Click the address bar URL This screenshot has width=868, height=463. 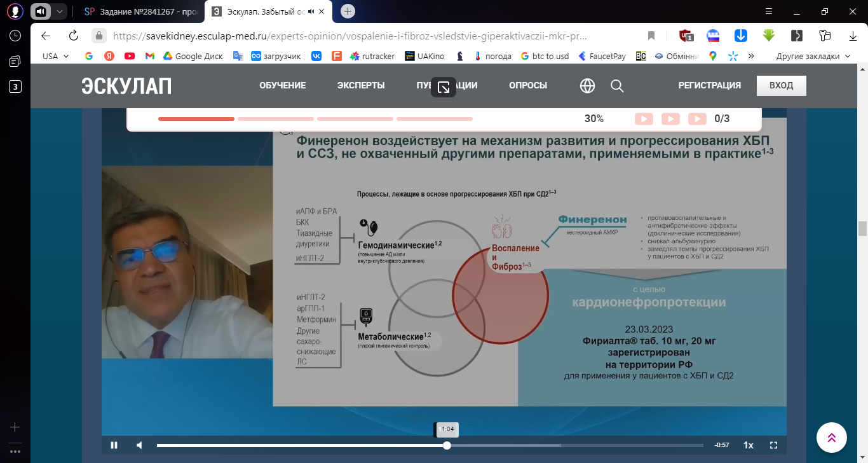click(x=349, y=36)
